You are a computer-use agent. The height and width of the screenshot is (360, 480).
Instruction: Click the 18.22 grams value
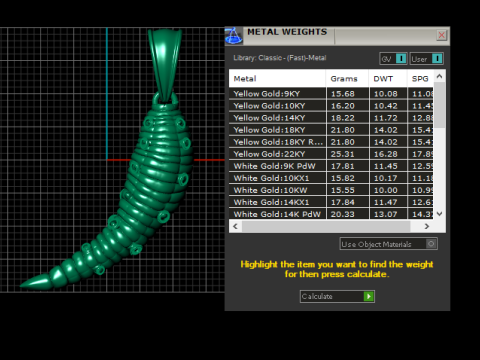tap(343, 118)
